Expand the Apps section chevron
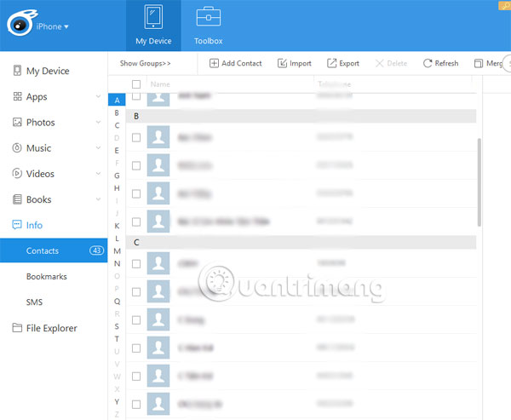511x420 pixels. point(99,97)
